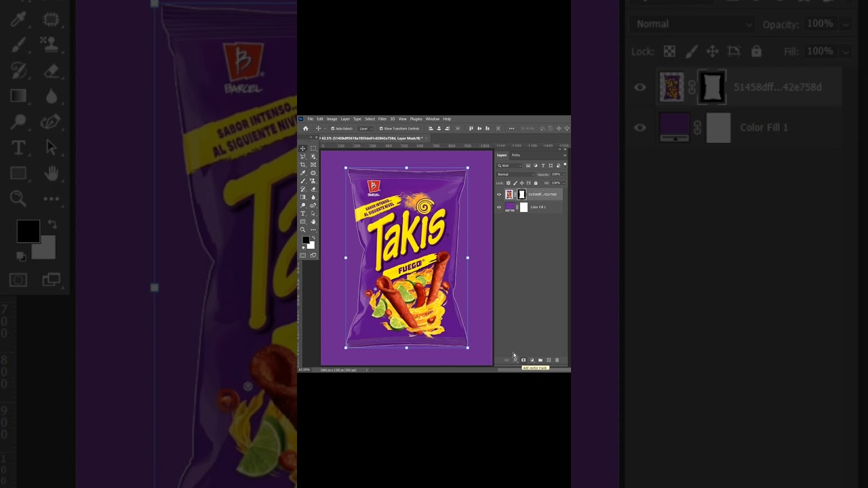Open the Filter menu
The height and width of the screenshot is (488, 868).
pyautogui.click(x=382, y=119)
